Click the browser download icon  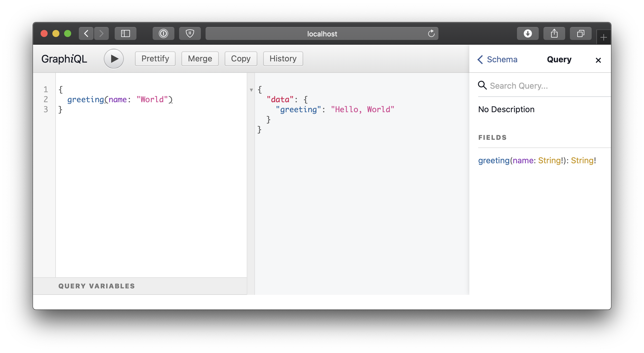[528, 34]
